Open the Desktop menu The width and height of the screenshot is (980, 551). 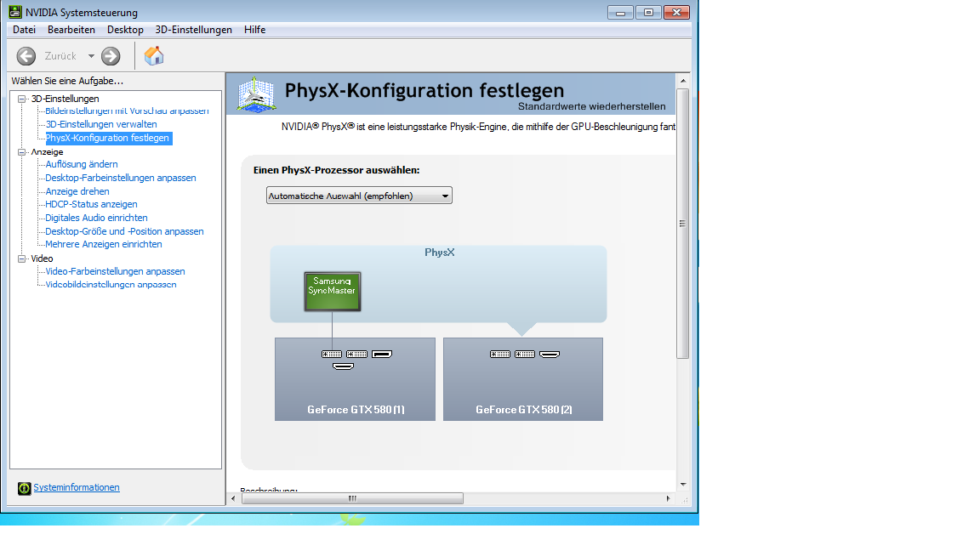[125, 30]
